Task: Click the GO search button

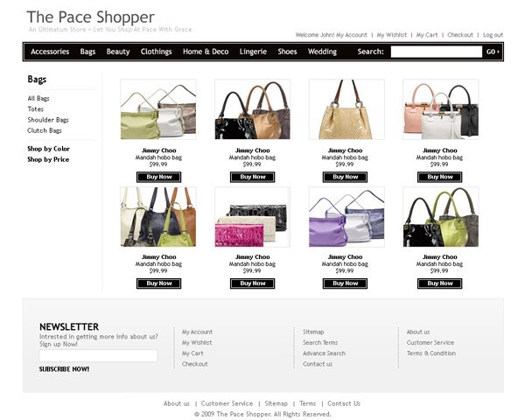Action: [x=493, y=52]
